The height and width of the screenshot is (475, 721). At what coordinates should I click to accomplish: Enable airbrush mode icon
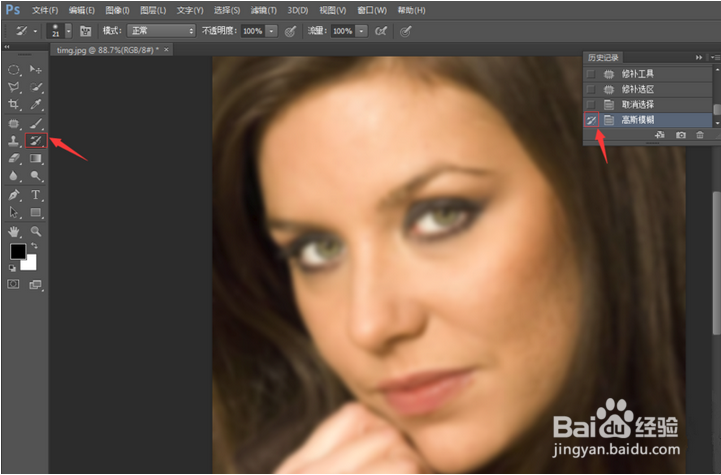coord(381,31)
